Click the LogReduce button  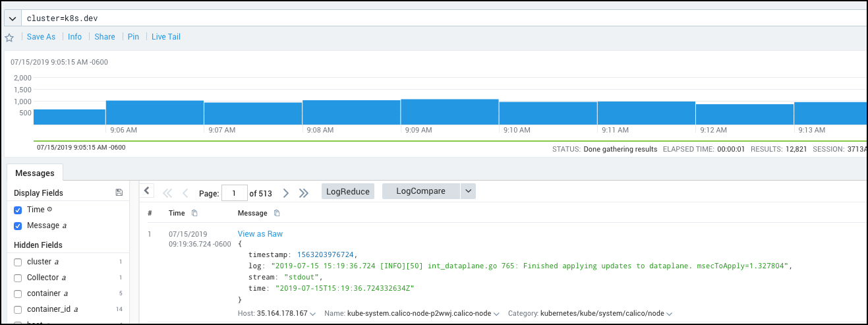(x=348, y=191)
